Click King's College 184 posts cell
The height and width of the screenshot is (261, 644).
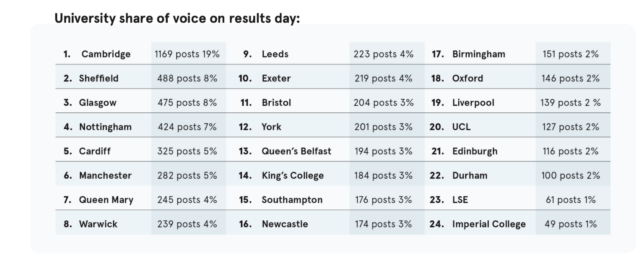tap(383, 176)
